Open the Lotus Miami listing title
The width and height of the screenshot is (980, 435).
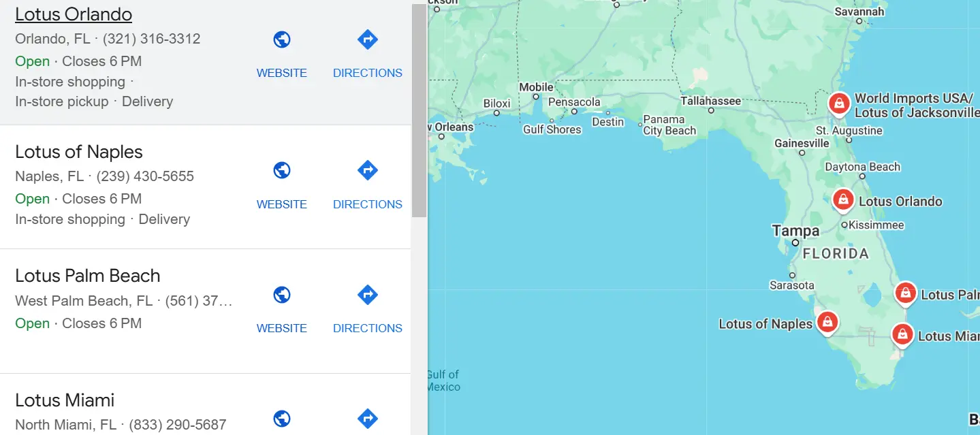(65, 400)
